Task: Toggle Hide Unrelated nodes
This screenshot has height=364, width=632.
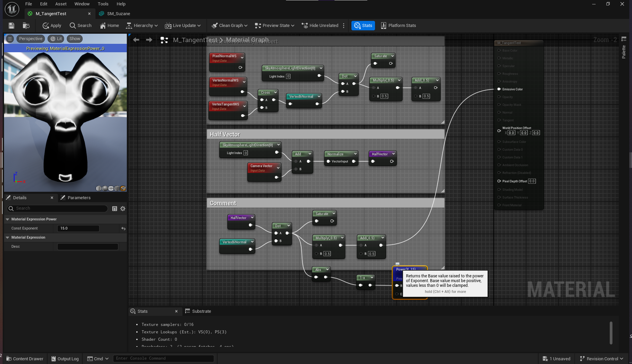Action: point(320,26)
